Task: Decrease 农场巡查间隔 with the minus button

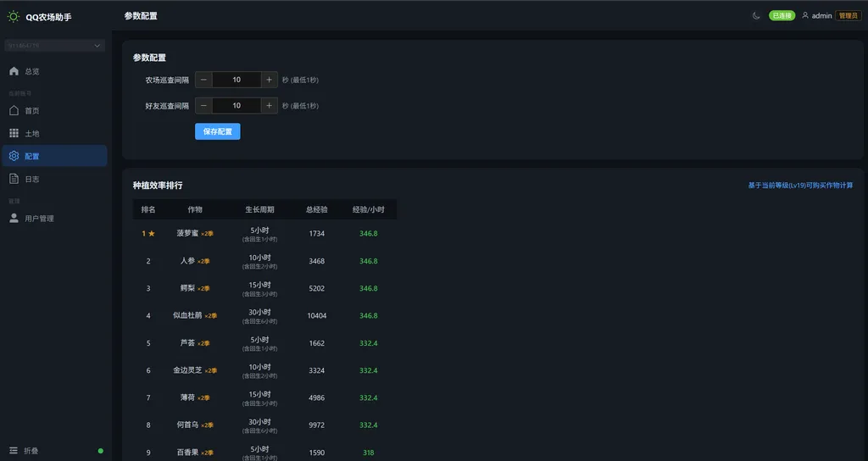Action: click(203, 80)
